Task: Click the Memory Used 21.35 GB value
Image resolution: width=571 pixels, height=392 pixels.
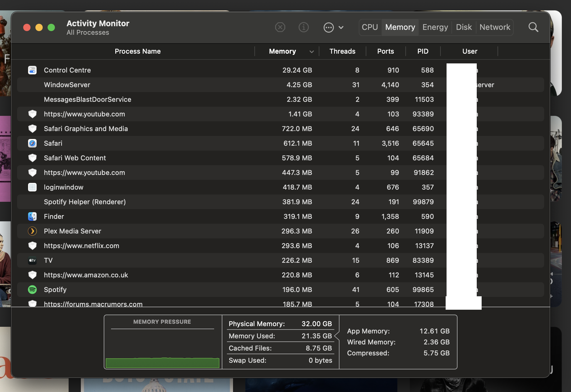Action: [317, 336]
